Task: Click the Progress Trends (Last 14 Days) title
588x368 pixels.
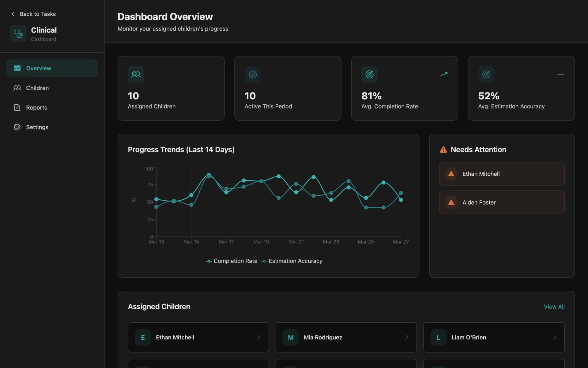Action: tap(181, 150)
